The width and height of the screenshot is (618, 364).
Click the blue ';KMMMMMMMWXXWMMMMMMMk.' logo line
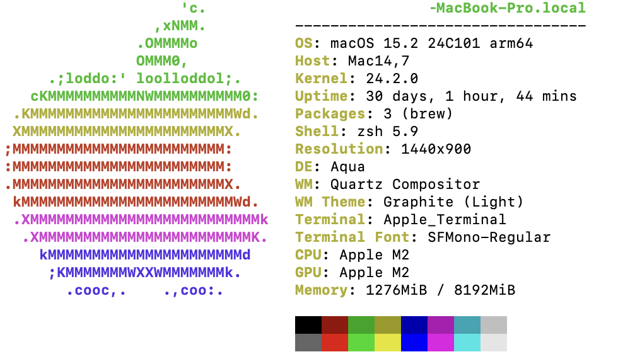tap(144, 272)
